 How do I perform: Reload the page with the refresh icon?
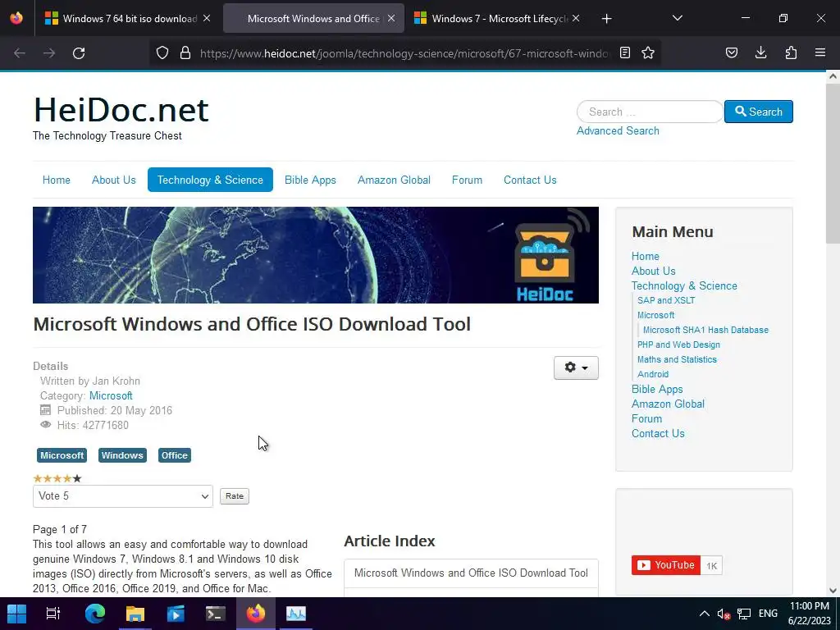(79, 53)
